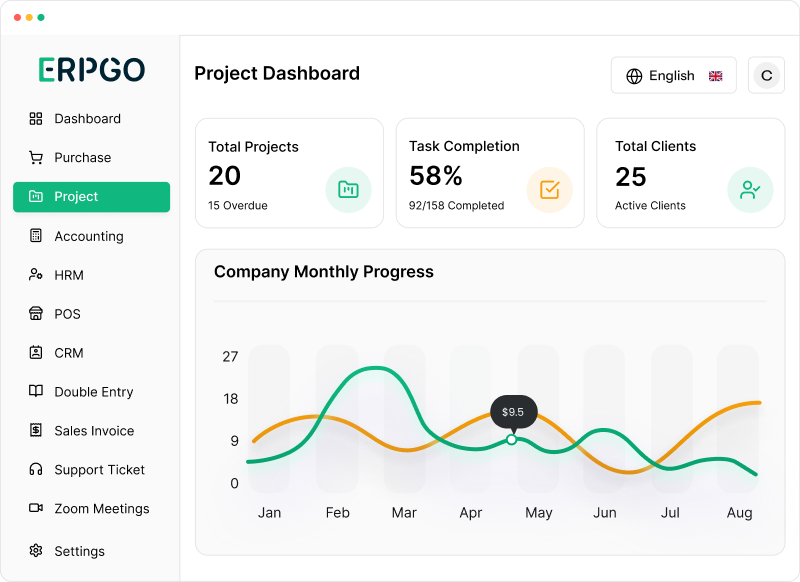Click the HRM people icon
The width and height of the screenshot is (800, 582).
pos(36,274)
